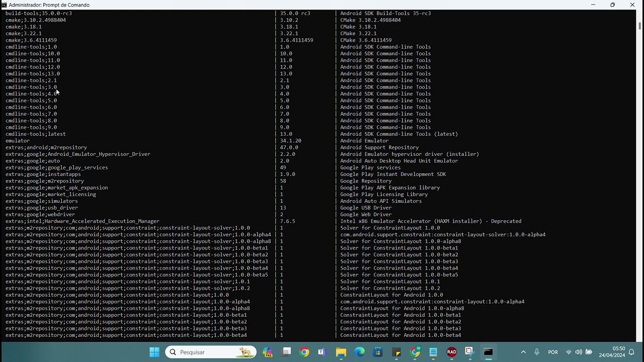
Task: Open Notepad from the taskbar
Action: coord(433,352)
